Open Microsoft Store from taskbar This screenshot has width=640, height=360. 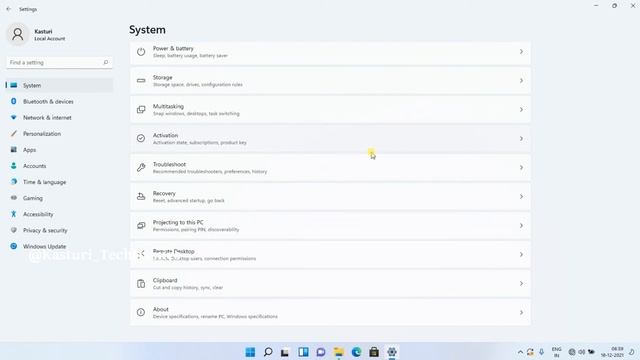coord(374,352)
